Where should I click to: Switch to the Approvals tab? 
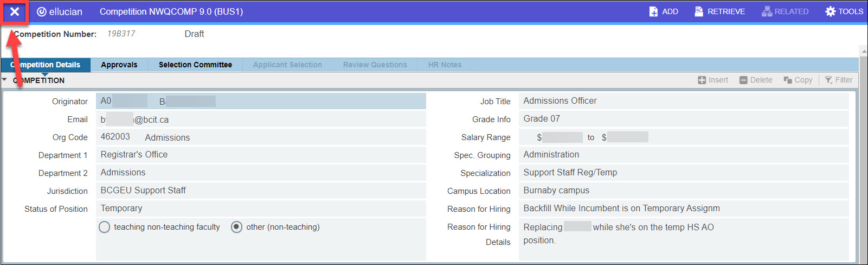119,65
